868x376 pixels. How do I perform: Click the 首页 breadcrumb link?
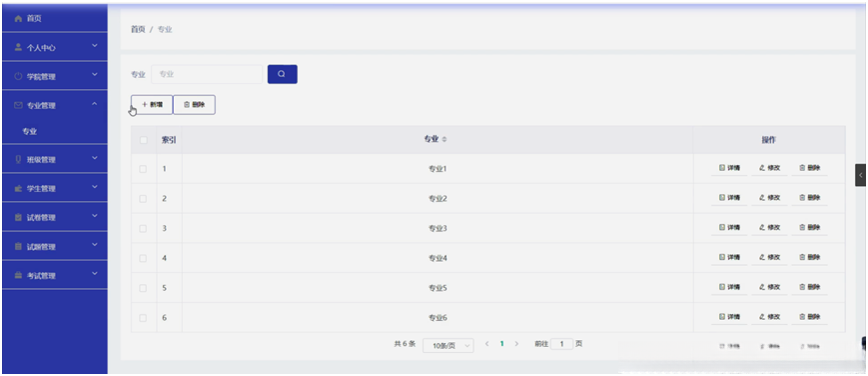pyautogui.click(x=138, y=29)
